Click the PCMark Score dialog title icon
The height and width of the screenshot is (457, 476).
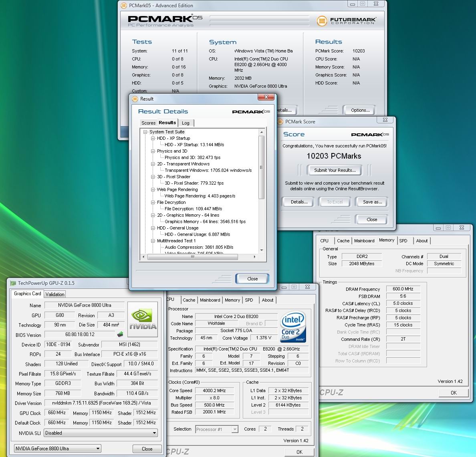280,122
